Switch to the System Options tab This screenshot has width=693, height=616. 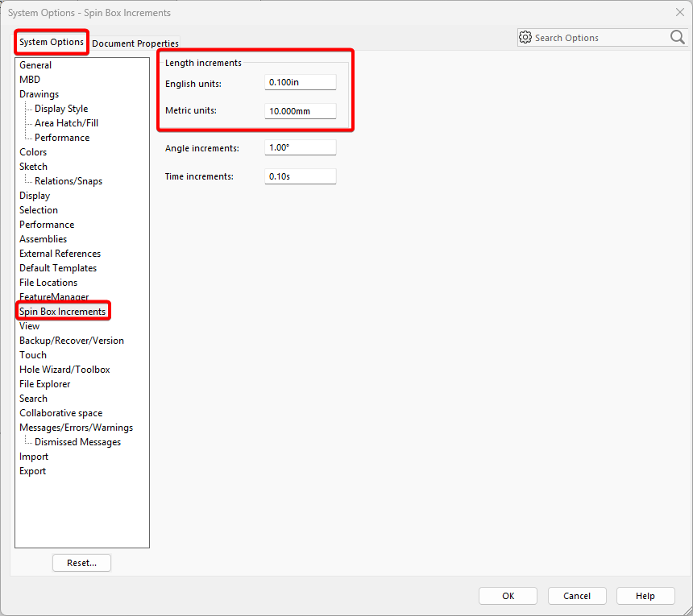[52, 42]
